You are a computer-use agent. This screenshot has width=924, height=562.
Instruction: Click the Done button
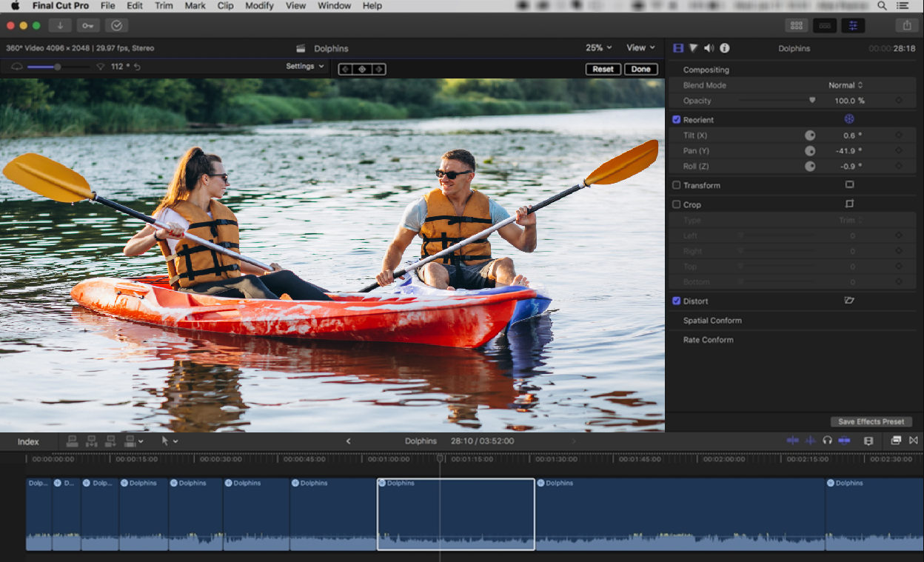point(640,69)
